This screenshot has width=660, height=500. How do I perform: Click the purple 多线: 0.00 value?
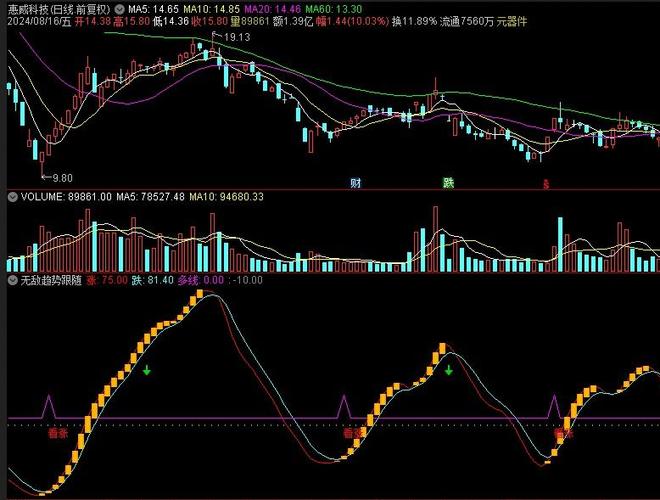201,280
